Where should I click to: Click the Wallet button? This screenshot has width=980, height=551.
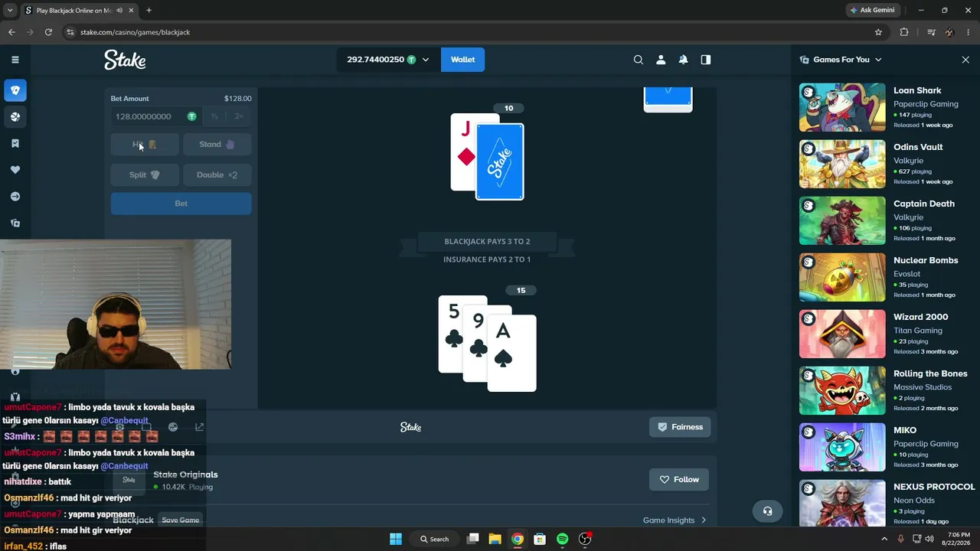coord(462,60)
